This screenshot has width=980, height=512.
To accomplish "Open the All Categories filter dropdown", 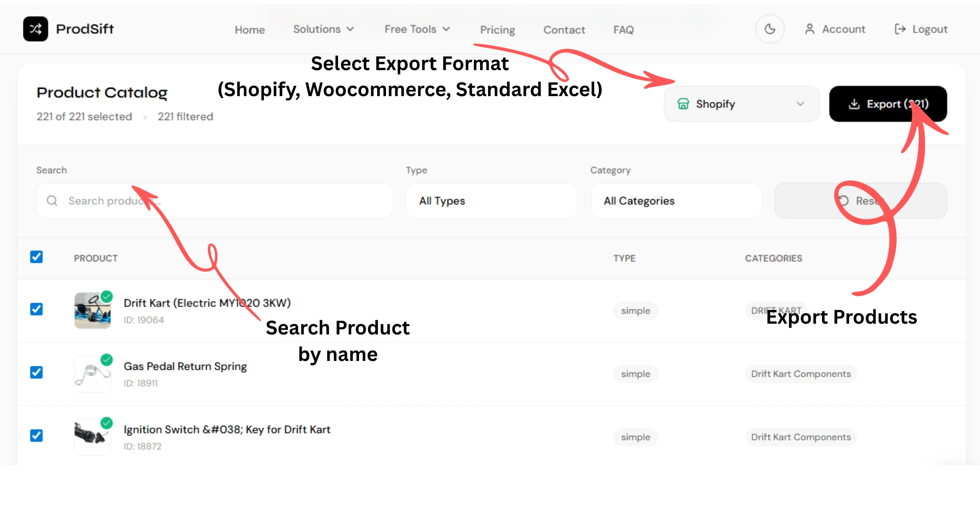I will coord(675,201).
